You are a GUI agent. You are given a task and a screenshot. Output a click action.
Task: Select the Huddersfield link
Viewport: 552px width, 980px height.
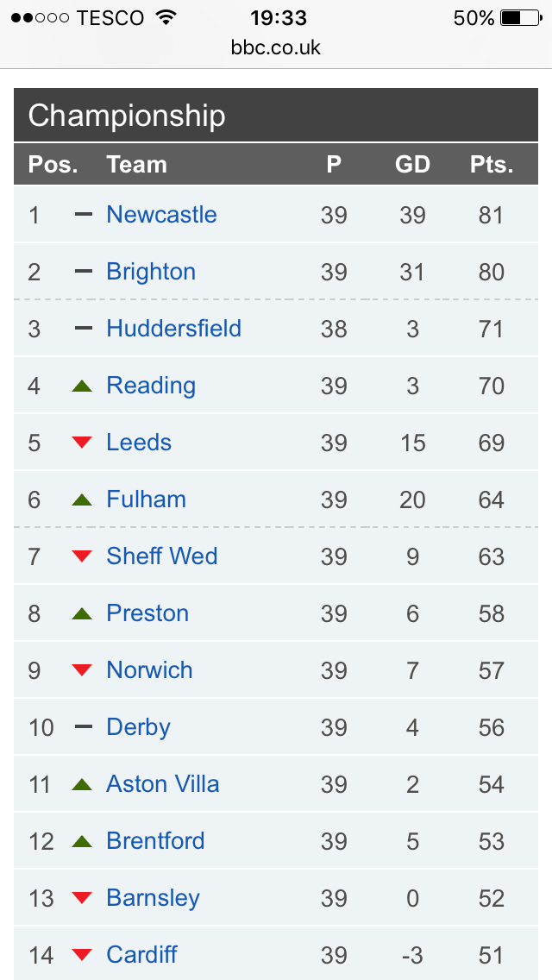click(173, 328)
